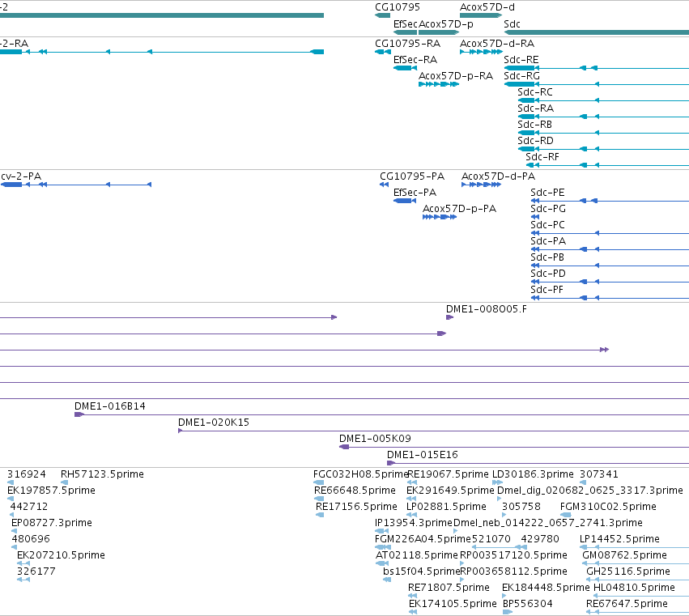Click the EK291649.5prime EST label
The image size is (689, 616).
point(450,491)
